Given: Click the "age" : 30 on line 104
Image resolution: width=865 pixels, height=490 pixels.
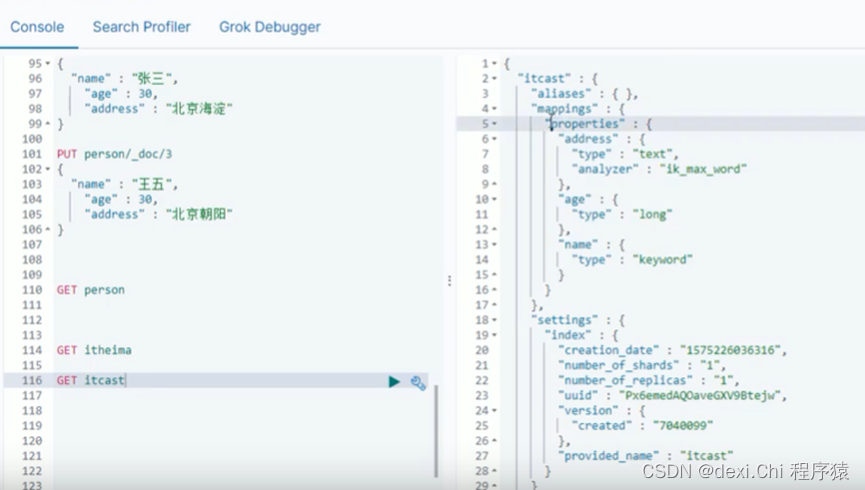Looking at the screenshot, I should pyautogui.click(x=121, y=199).
